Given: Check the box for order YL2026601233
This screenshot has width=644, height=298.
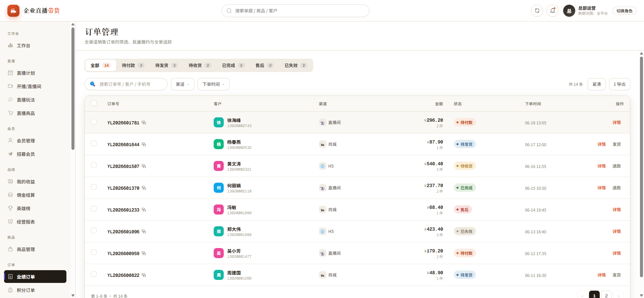Looking at the screenshot, I should tap(94, 209).
